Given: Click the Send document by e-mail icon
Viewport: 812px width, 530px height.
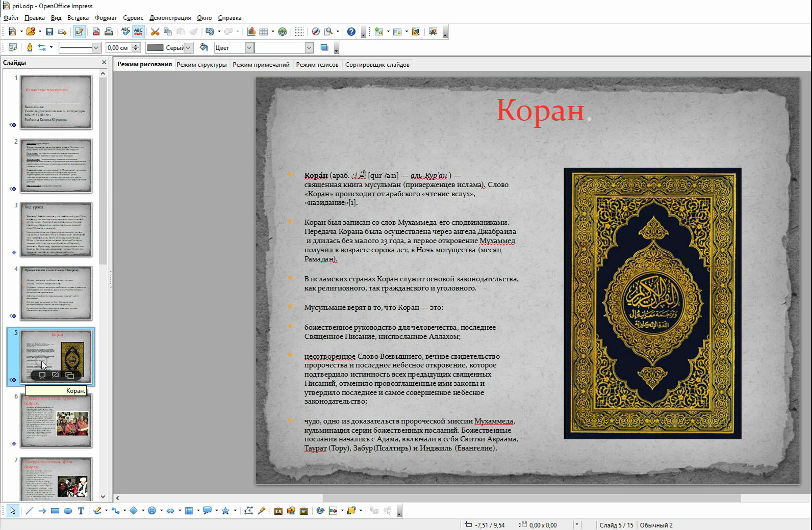Looking at the screenshot, I should point(62,32).
